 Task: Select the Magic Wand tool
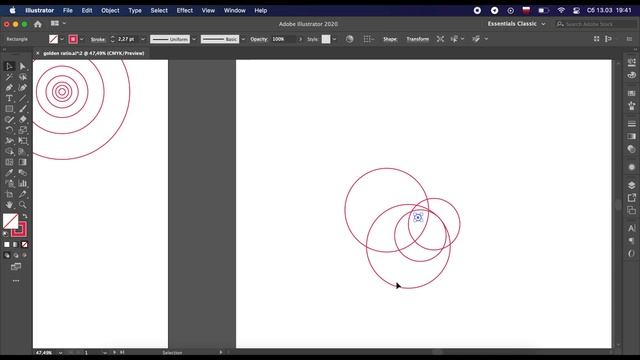click(x=9, y=77)
